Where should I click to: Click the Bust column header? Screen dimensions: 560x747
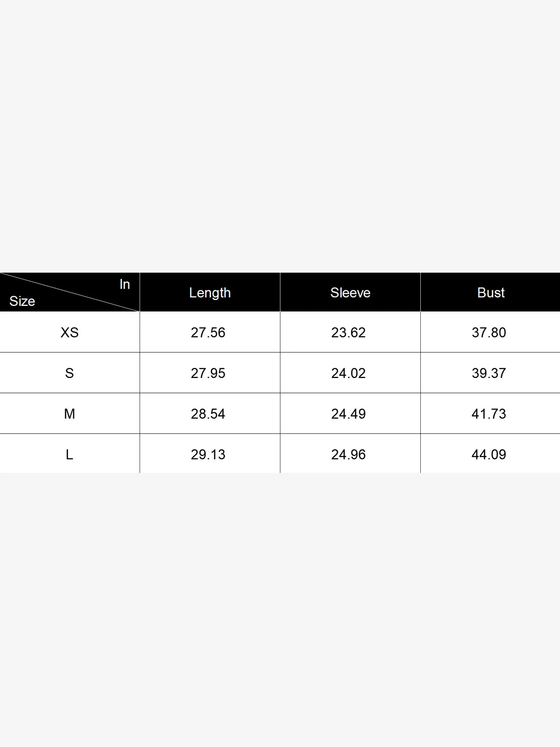(491, 293)
